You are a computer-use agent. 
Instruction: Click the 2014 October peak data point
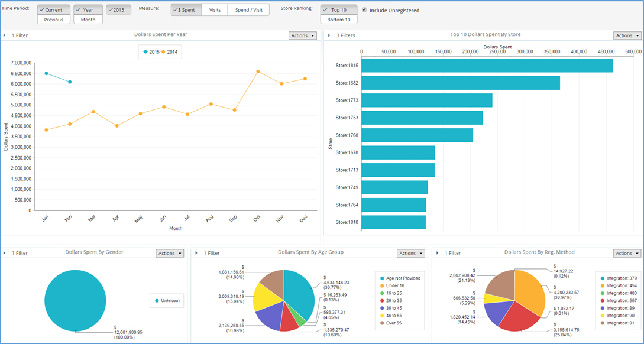(258, 72)
